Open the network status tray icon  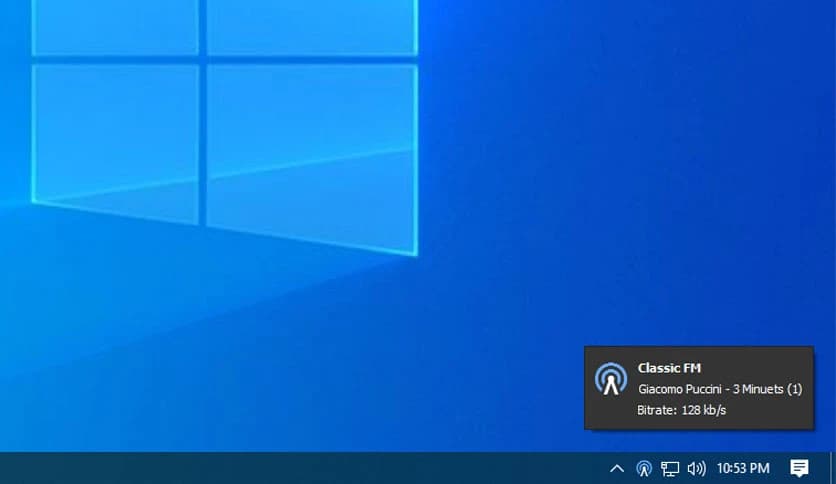point(670,469)
